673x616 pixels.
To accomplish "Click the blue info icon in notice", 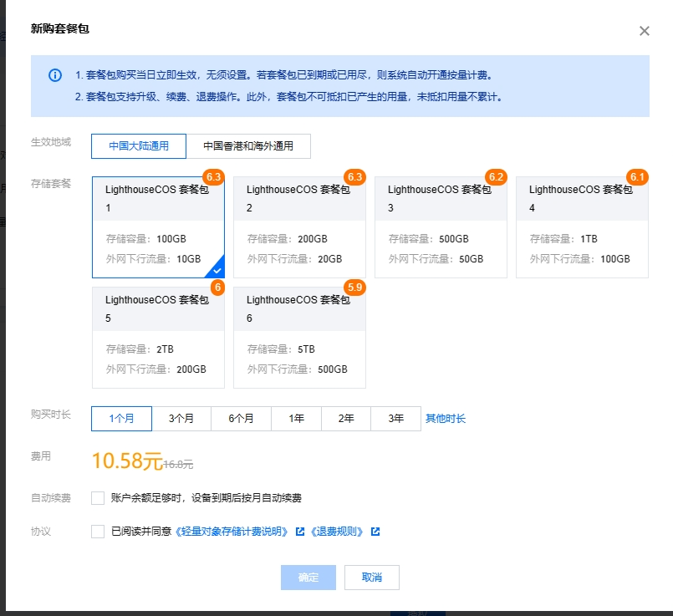I will (x=55, y=75).
